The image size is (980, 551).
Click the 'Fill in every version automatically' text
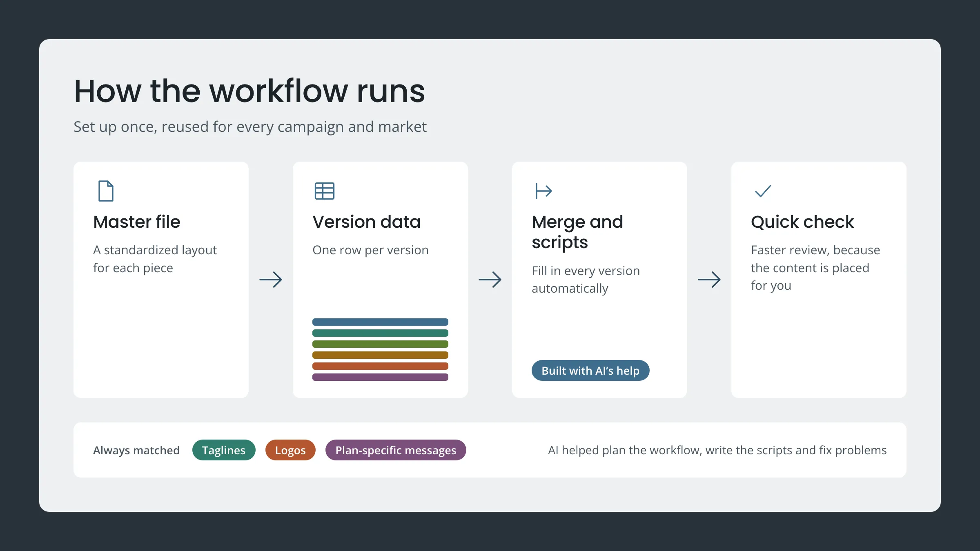(x=586, y=280)
